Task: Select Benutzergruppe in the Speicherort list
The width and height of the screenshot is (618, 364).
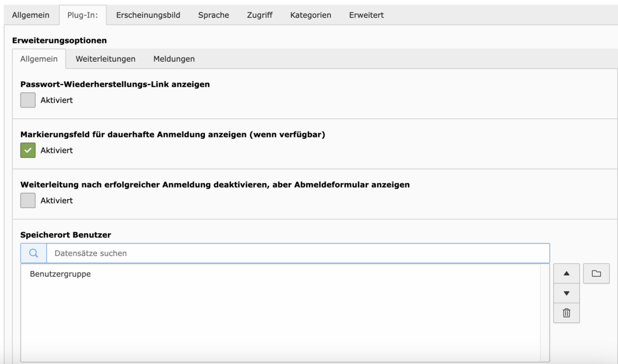Action: click(x=60, y=274)
